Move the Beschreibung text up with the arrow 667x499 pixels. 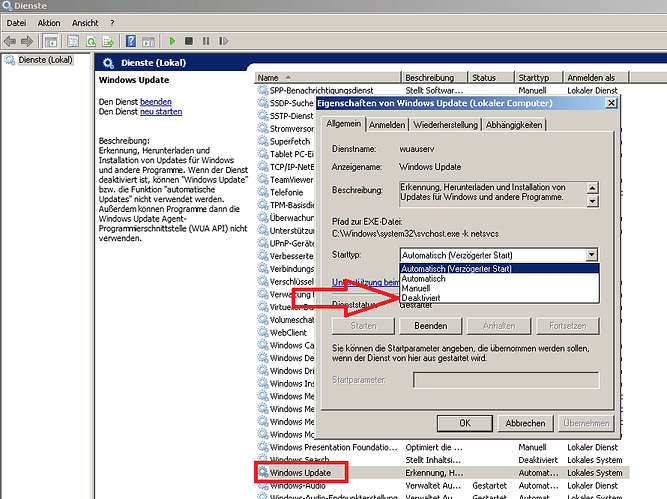click(x=592, y=188)
